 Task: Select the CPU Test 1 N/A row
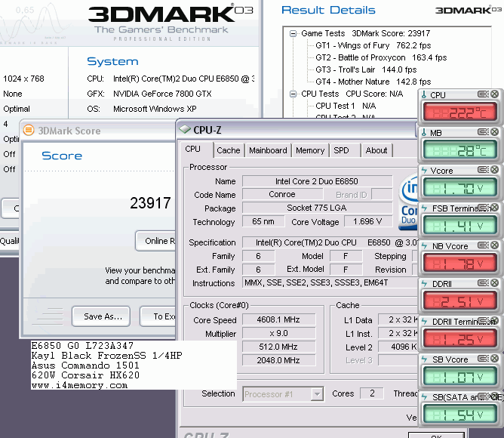346,106
